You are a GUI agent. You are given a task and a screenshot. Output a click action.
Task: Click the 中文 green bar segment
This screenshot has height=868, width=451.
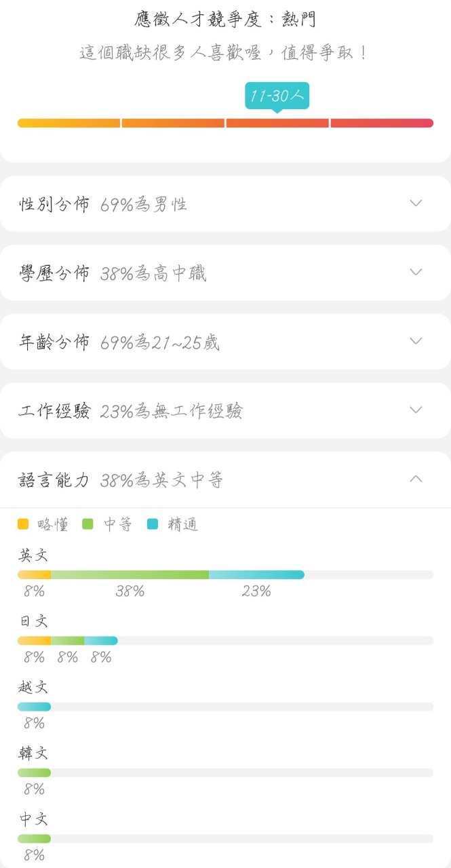34,839
